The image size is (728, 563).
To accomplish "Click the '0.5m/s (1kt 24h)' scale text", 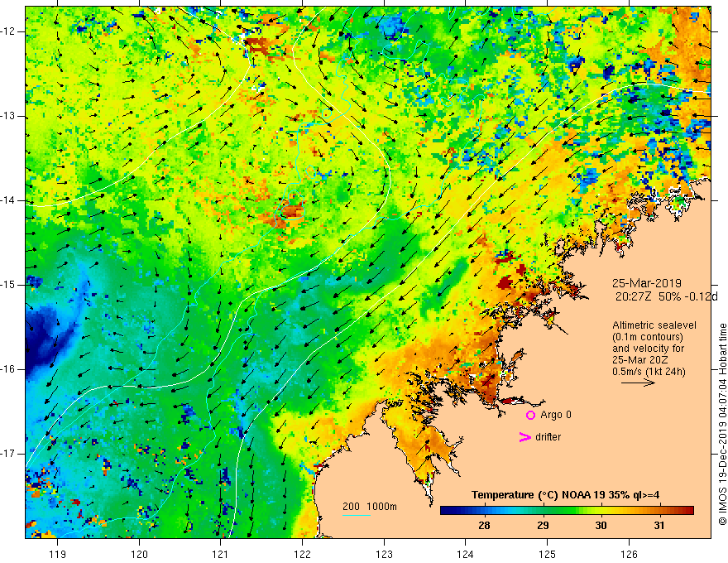I will click(x=649, y=372).
